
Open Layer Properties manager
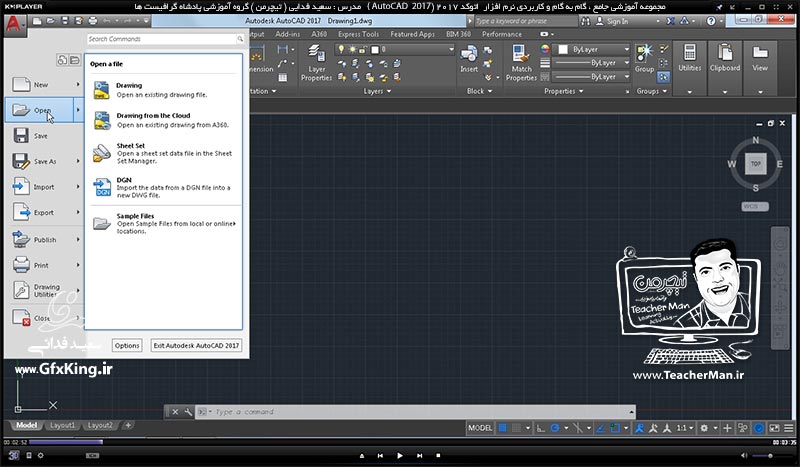point(316,63)
